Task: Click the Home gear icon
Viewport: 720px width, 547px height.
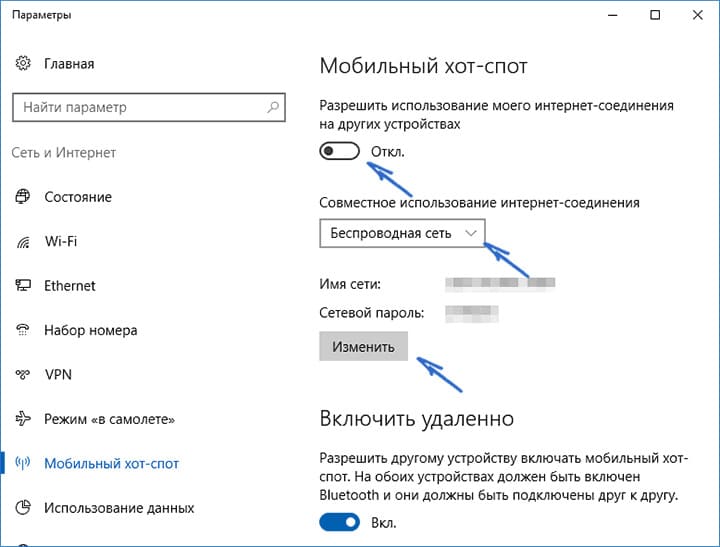Action: (x=23, y=63)
